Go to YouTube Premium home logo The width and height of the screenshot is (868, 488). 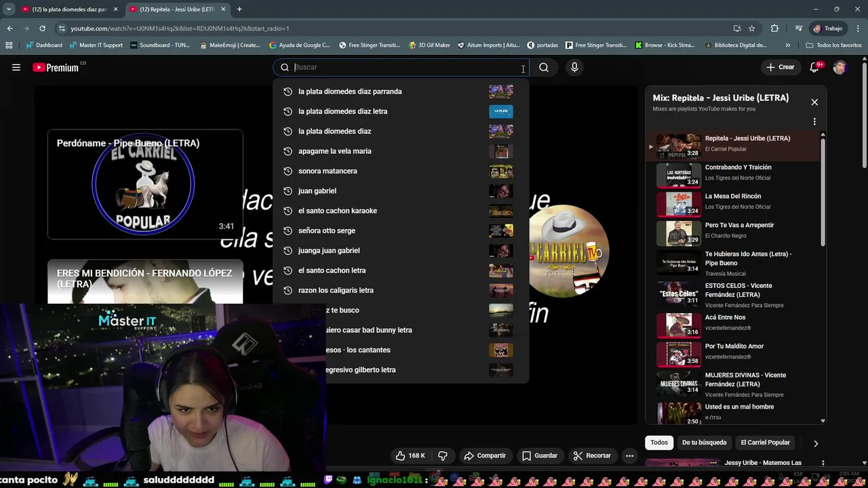coord(56,67)
